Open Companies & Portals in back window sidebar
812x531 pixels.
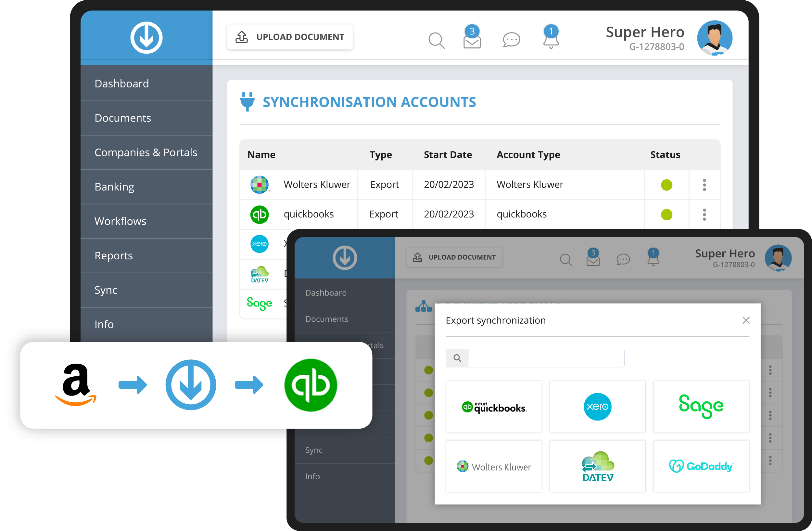[146, 152]
